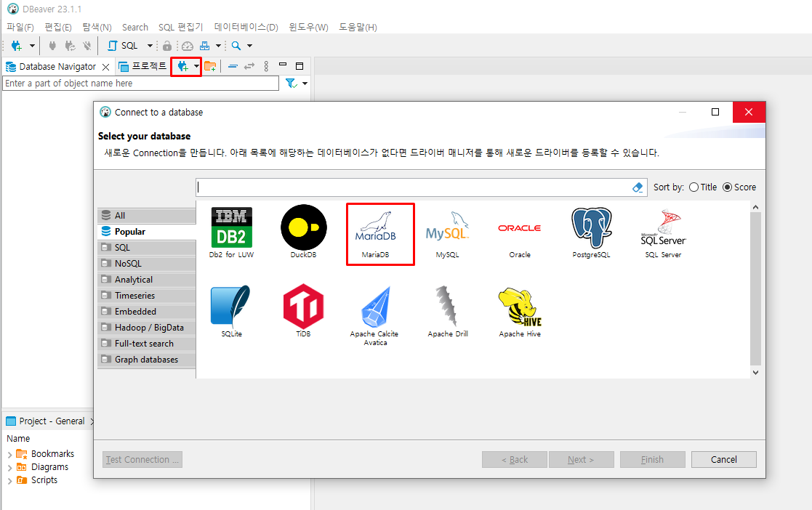Image resolution: width=812 pixels, height=510 pixels.
Task: Open the 데이터베이스(D) menu
Action: [246, 27]
